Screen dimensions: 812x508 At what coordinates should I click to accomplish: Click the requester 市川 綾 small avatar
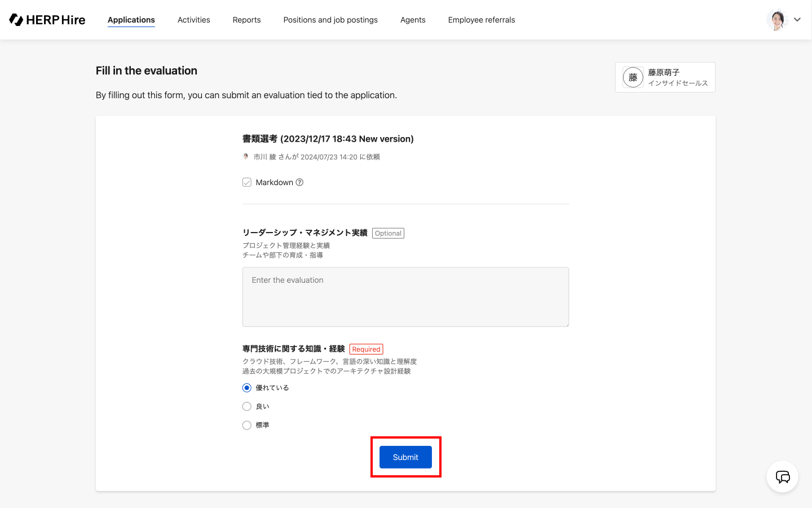point(246,157)
